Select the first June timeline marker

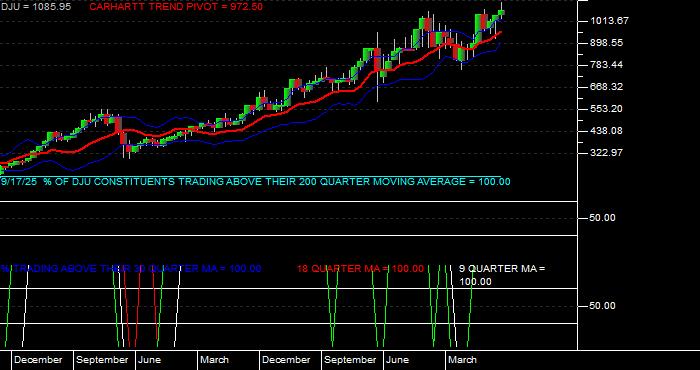pyautogui.click(x=150, y=360)
